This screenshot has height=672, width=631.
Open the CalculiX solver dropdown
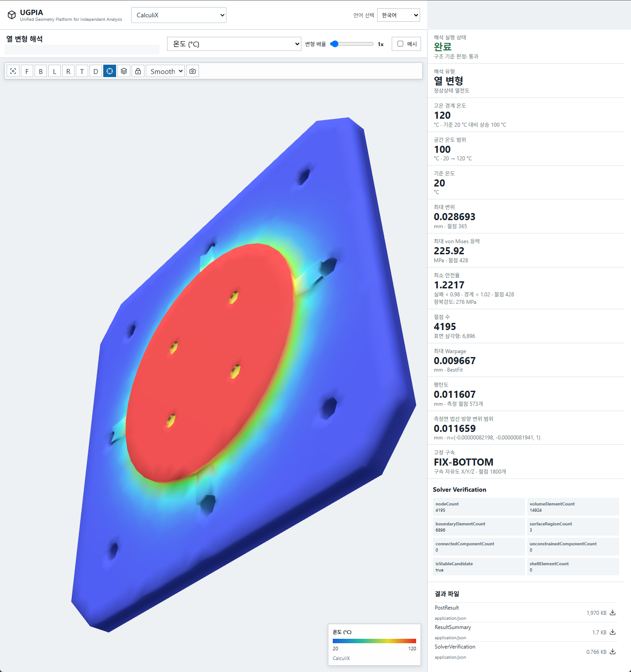pos(179,15)
